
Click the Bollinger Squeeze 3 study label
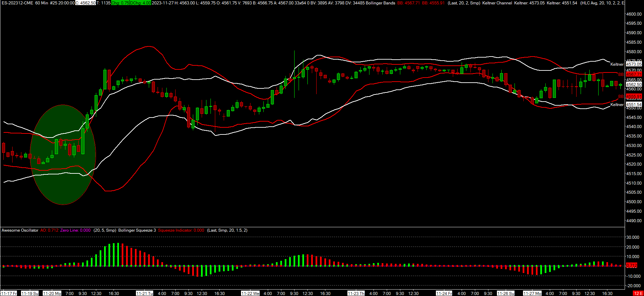137,230
